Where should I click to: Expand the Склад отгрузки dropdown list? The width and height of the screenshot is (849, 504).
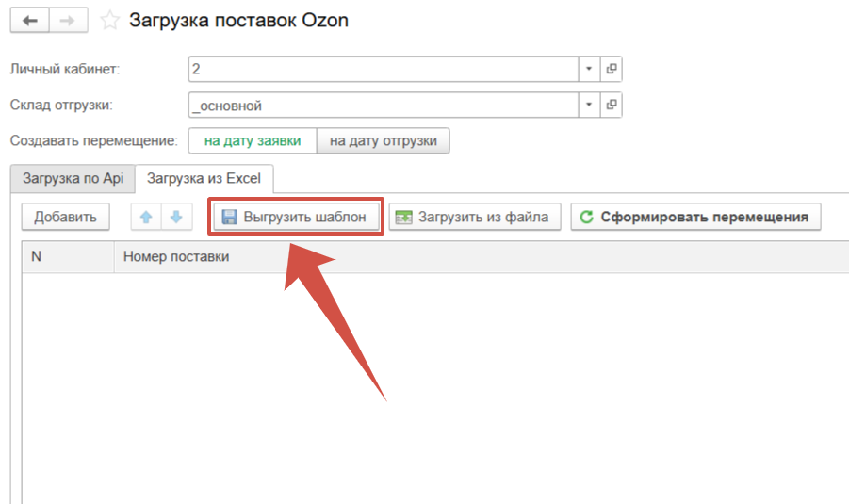point(589,105)
